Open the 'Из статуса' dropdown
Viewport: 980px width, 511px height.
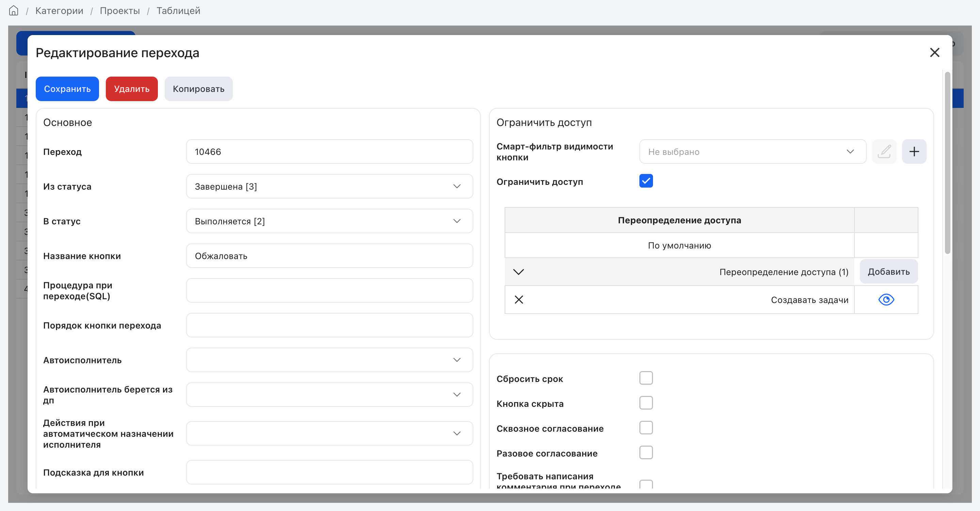pyautogui.click(x=329, y=186)
